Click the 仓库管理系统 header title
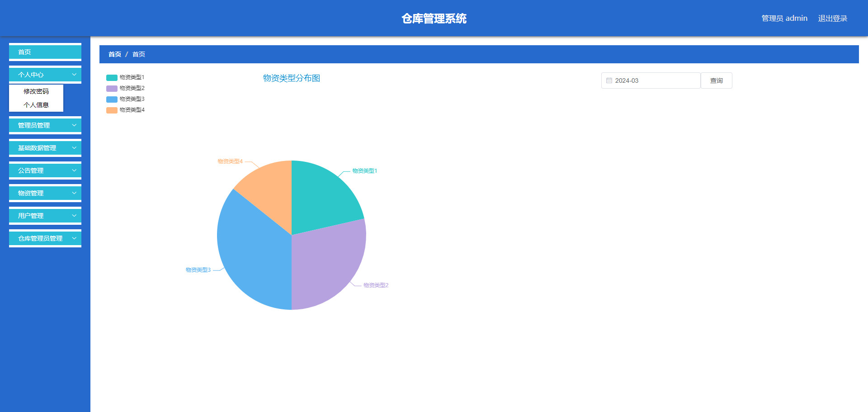Image resolution: width=868 pixels, height=412 pixels. 434,19
